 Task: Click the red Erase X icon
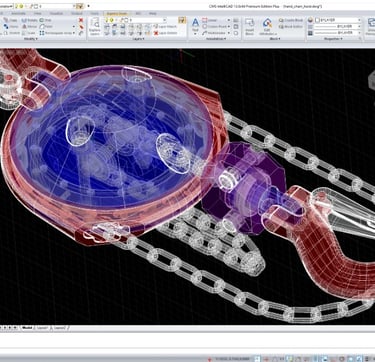pos(81,20)
